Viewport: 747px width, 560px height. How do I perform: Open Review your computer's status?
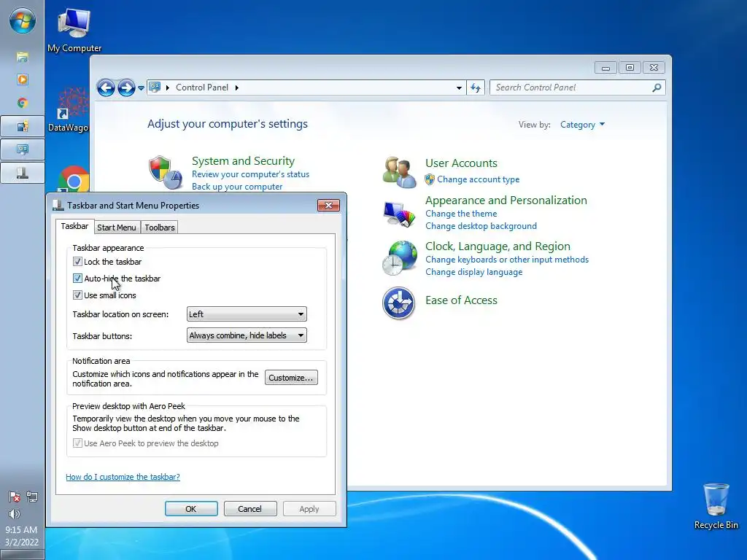tap(251, 174)
